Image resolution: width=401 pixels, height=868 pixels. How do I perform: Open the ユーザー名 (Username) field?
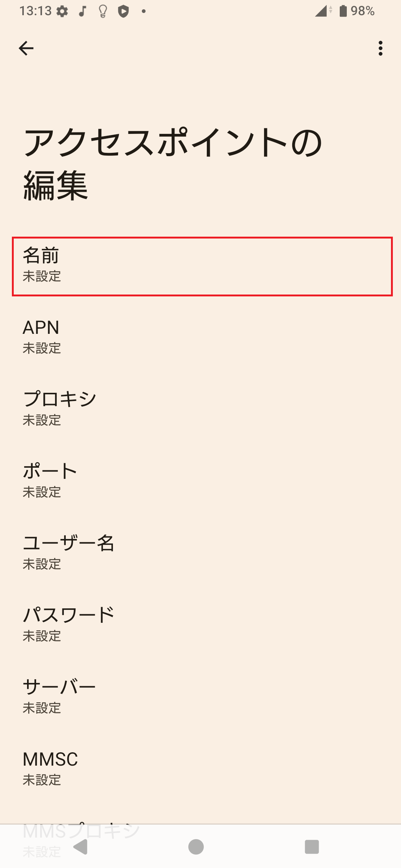click(200, 553)
